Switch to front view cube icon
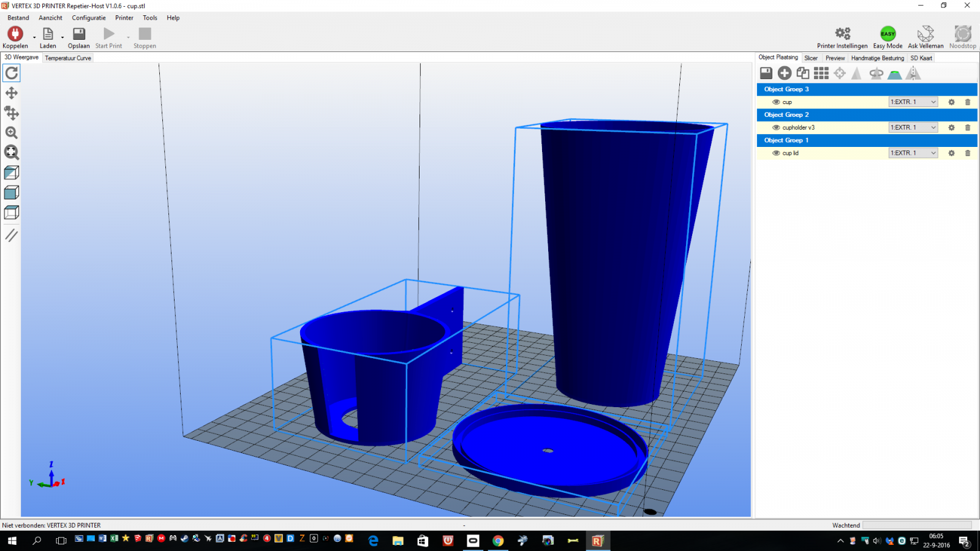 click(x=12, y=193)
